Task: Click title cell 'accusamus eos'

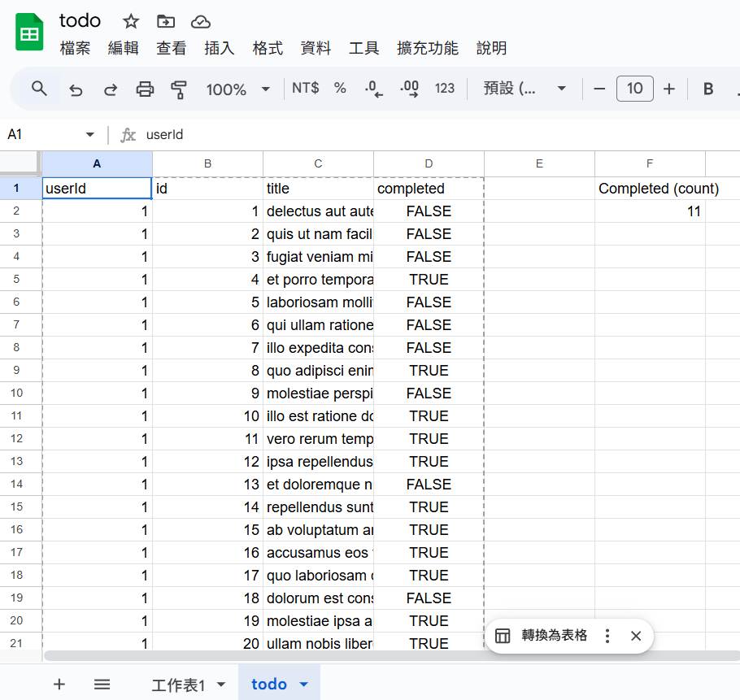Action: [318, 552]
